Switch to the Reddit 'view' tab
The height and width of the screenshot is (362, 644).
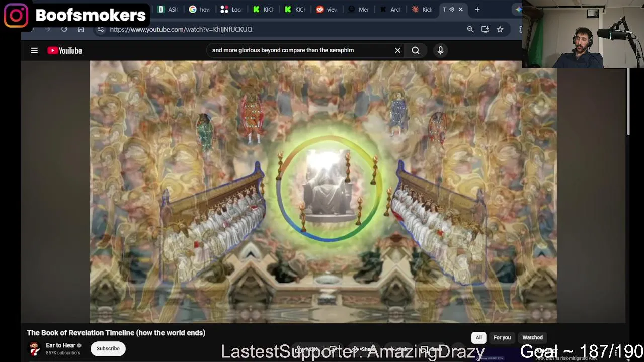coord(327,9)
